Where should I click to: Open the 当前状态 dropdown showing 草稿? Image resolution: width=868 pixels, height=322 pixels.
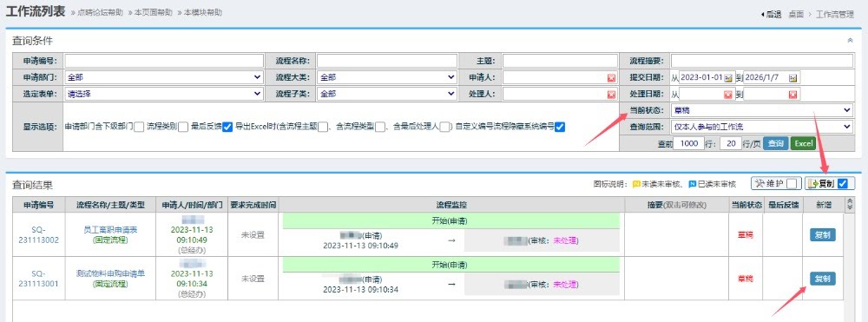(762, 110)
